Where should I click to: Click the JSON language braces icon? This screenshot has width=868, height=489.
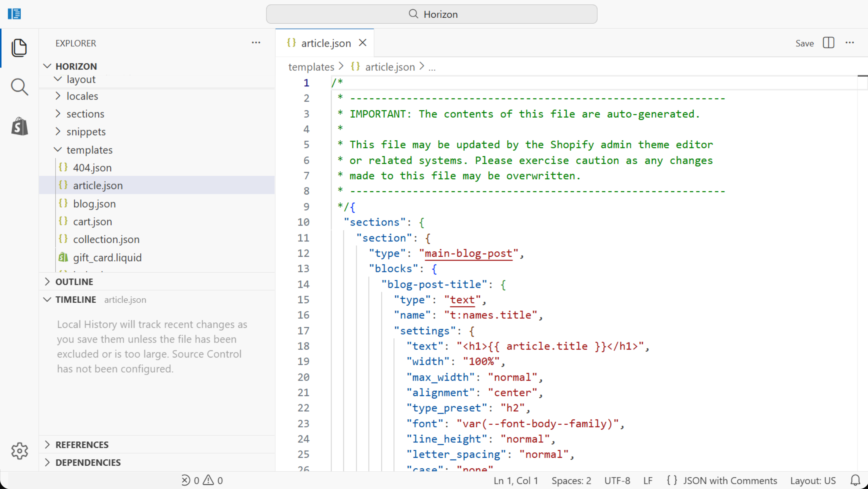pos(672,480)
